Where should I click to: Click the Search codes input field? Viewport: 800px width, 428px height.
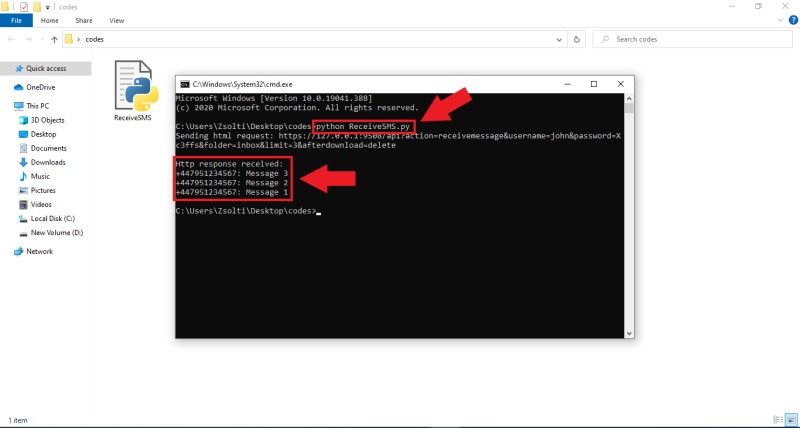point(692,39)
